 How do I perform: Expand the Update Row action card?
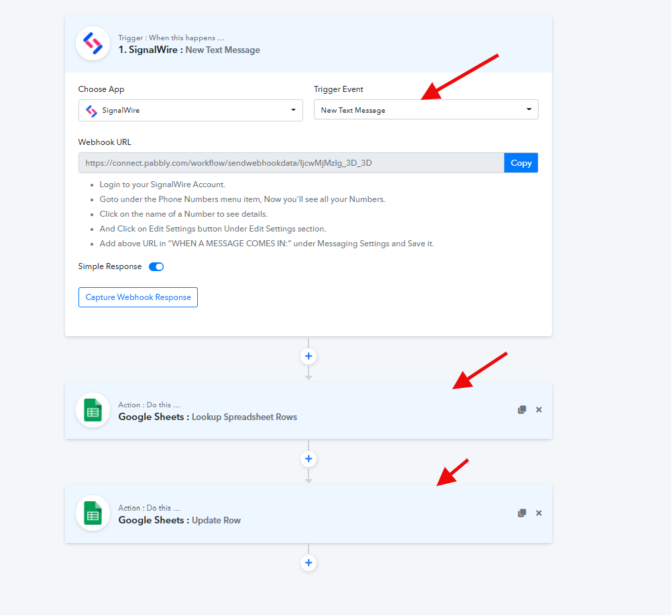[309, 514]
